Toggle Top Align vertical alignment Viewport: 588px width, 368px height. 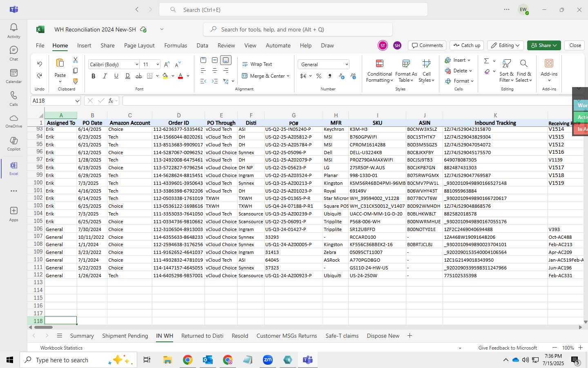(x=203, y=60)
